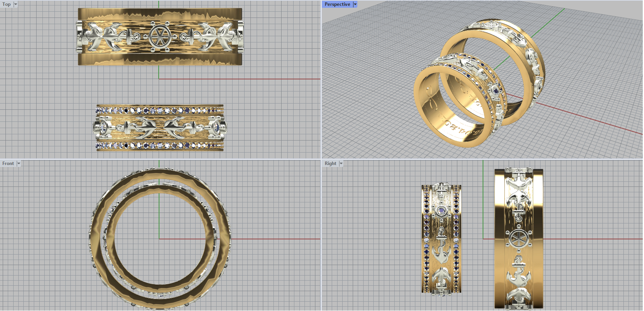Activate the Perspective viewport title

click(x=337, y=4)
